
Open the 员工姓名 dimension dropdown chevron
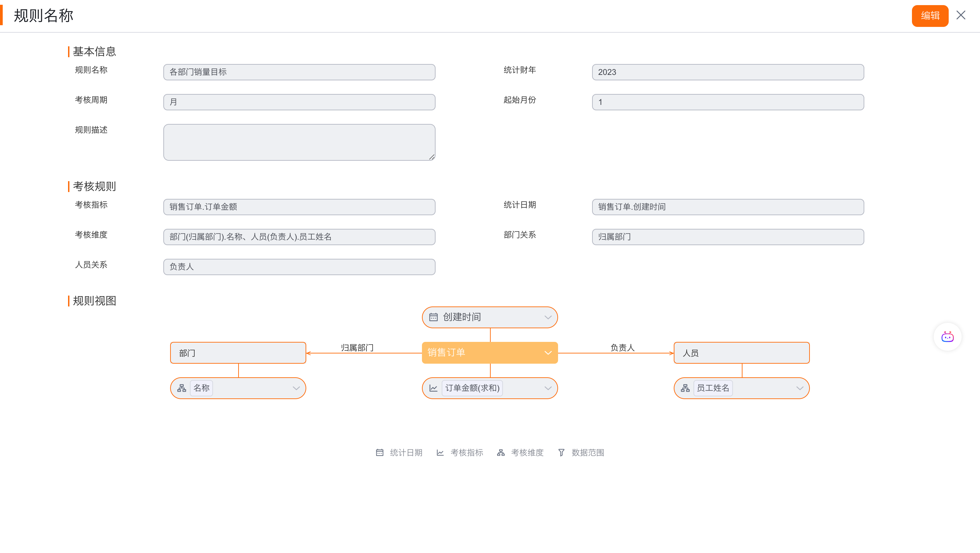[x=800, y=388]
